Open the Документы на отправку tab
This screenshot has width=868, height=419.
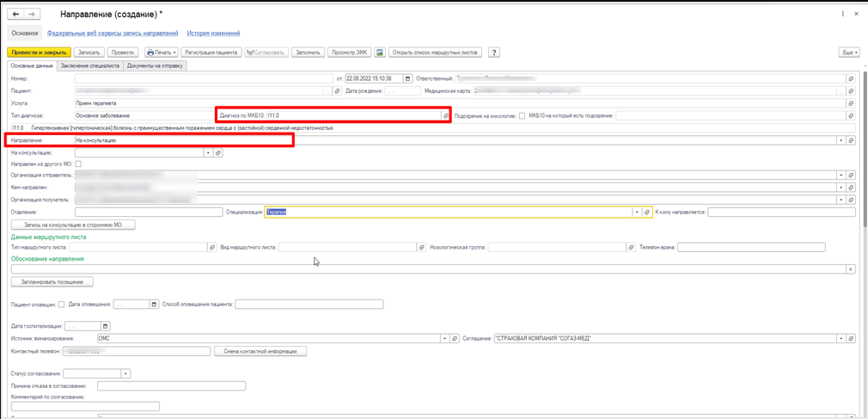pyautogui.click(x=156, y=65)
